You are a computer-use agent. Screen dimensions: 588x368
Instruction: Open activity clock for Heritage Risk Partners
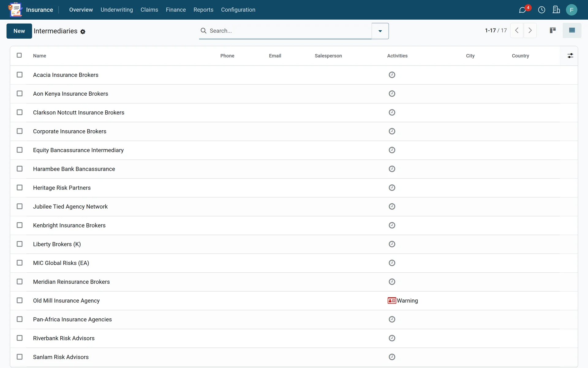[x=392, y=188]
